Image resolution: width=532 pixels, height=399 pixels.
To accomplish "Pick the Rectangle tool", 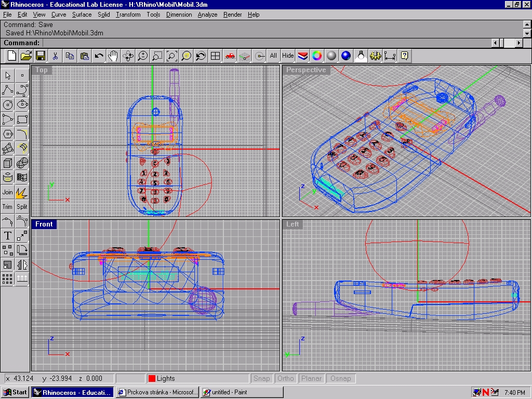I will (x=22, y=119).
